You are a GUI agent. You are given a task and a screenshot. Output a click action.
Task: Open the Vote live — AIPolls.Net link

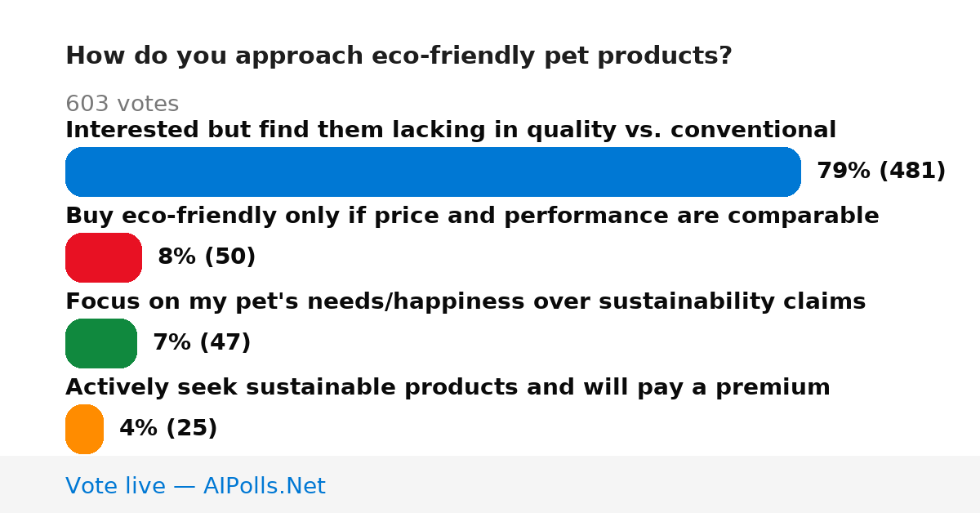pos(195,486)
